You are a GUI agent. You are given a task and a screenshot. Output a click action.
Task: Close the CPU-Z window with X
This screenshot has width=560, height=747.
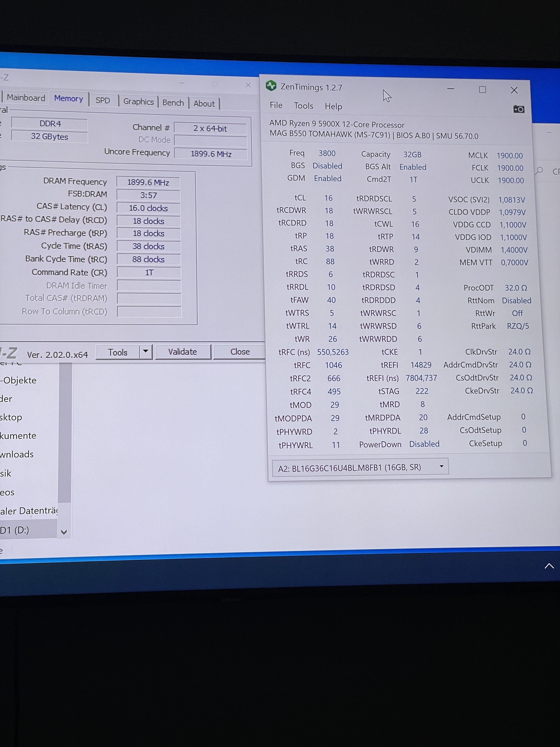pos(248,85)
